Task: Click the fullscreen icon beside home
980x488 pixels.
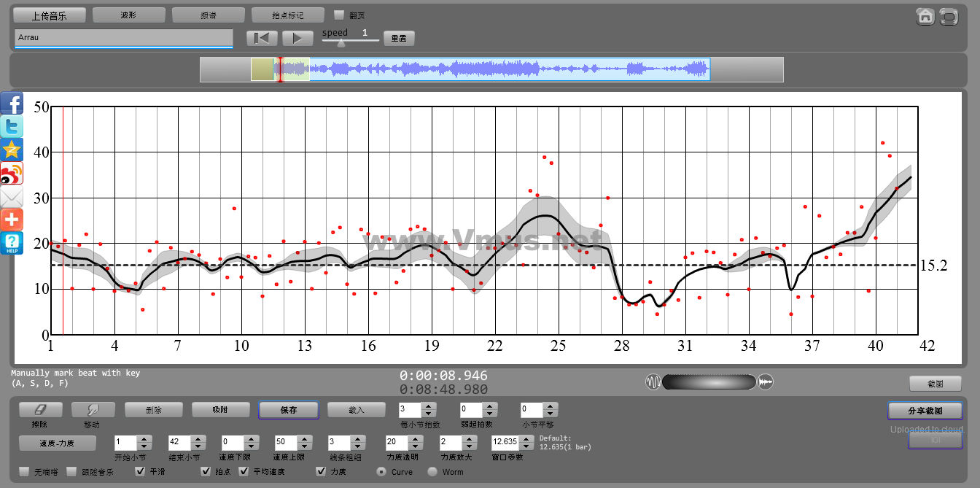Action: tap(948, 16)
